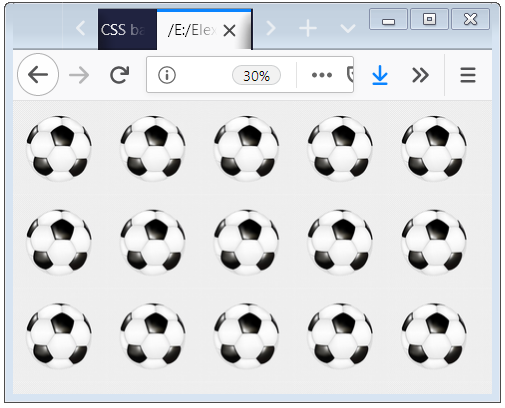This screenshot has width=505, height=408.
Task: Go back using the back arrow button
Action: pos(38,74)
